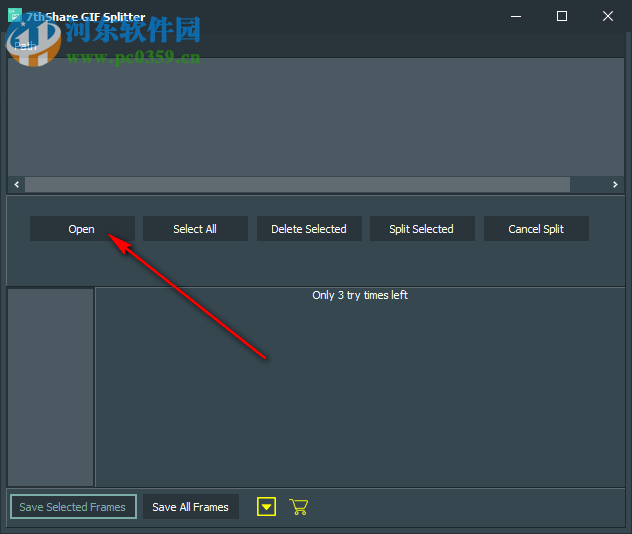Open a GIF file with Open button
This screenshot has width=632, height=534.
[82, 229]
